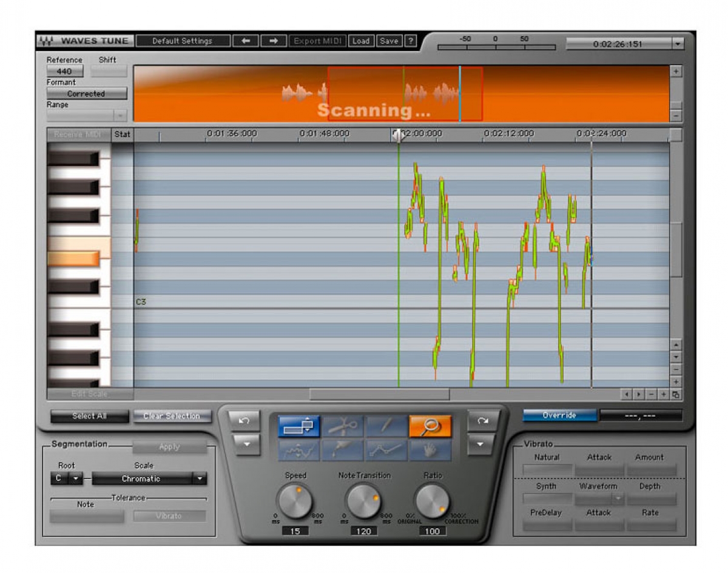
Task: Click the vertical zoom in plus button
Action: click(x=676, y=381)
